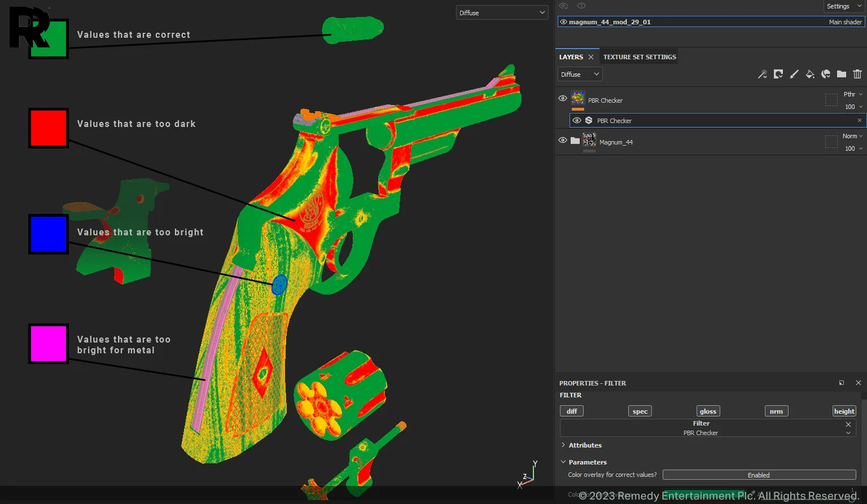Screen dimensions: 867x504
Task: Undock the Properties - Filter panel
Action: 842,383
